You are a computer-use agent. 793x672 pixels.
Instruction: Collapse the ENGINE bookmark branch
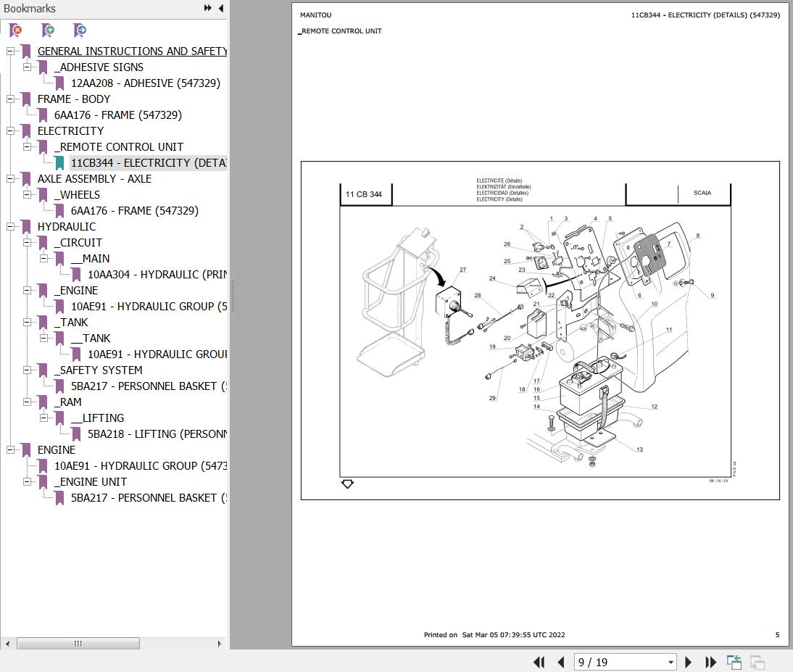pyautogui.click(x=10, y=450)
